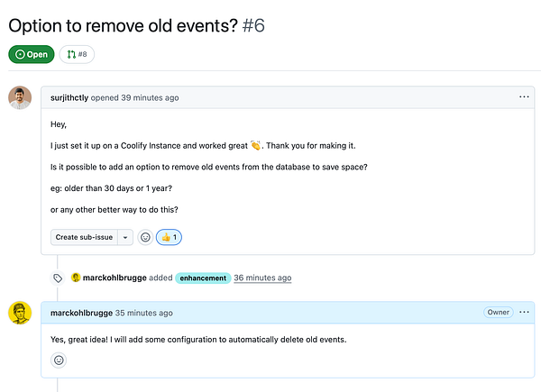The image size is (541, 392).
Task: Click the label tag icon in timeline
Action: pyautogui.click(x=58, y=278)
